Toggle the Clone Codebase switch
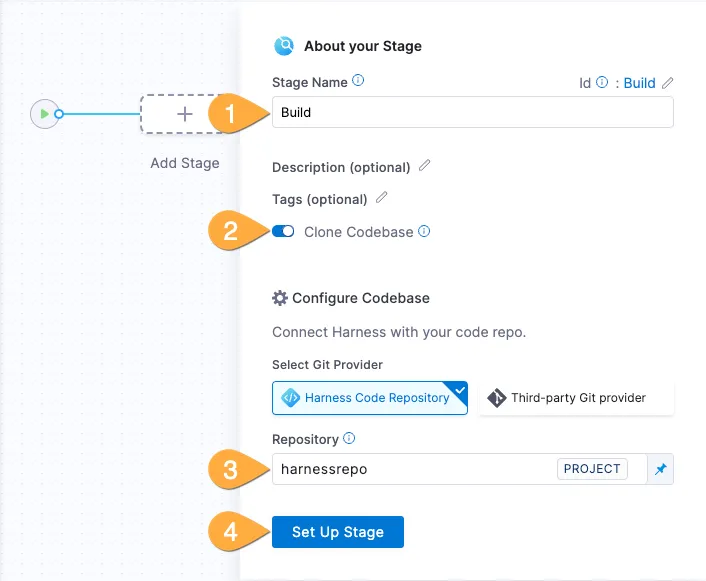The height and width of the screenshot is (581, 706). coord(283,232)
